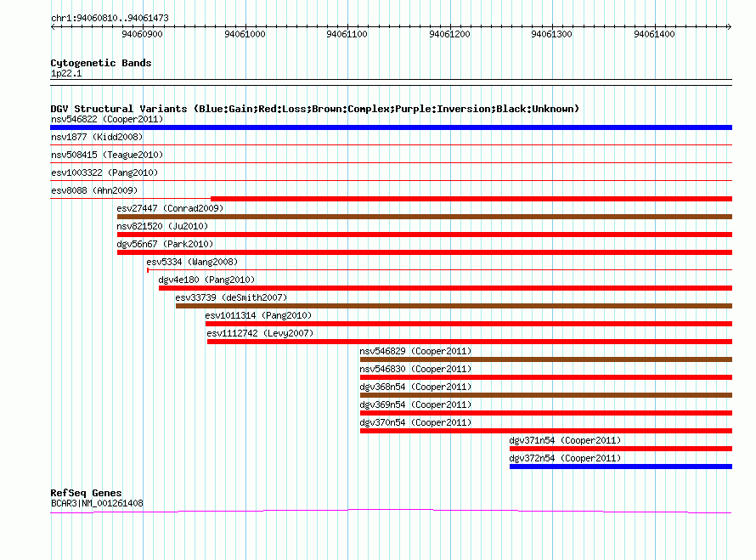Click the red bar under dgv4e180
This screenshot has width=756, height=560.
(445, 288)
